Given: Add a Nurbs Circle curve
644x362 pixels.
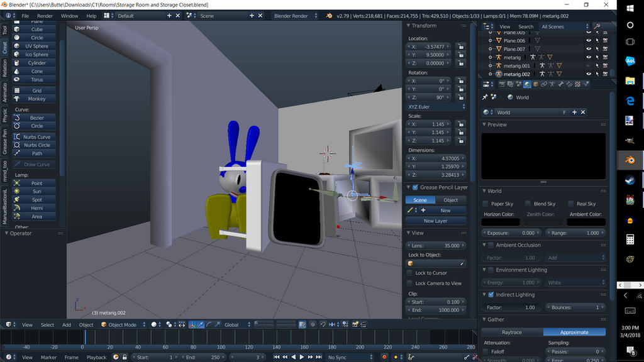Looking at the screenshot, I should click(x=34, y=145).
